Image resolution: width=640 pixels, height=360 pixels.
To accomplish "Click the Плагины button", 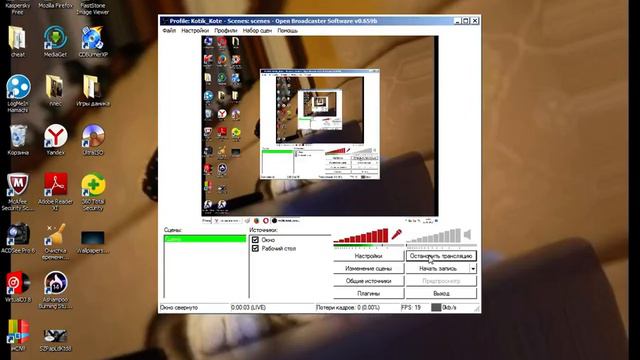I will [369, 293].
